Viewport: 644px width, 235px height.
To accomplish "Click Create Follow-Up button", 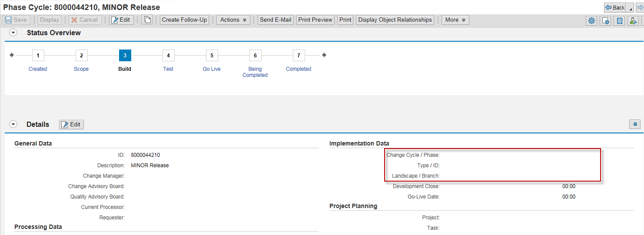I will point(184,20).
